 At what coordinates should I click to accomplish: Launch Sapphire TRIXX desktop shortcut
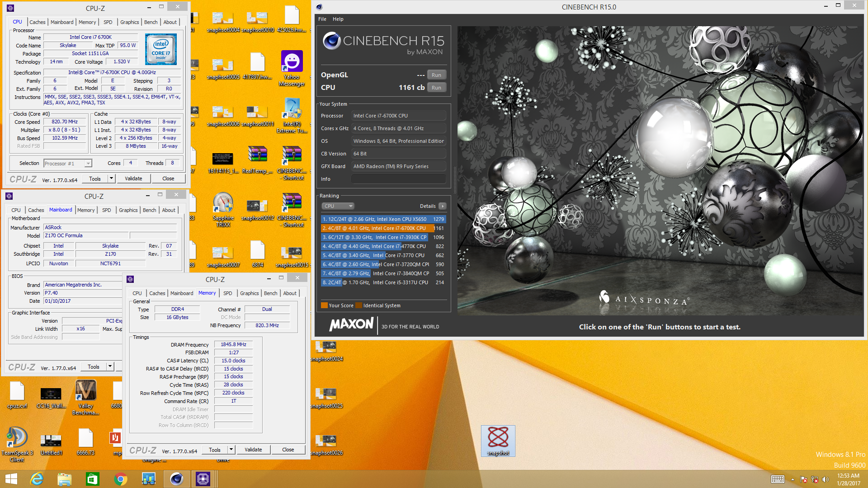click(x=223, y=209)
